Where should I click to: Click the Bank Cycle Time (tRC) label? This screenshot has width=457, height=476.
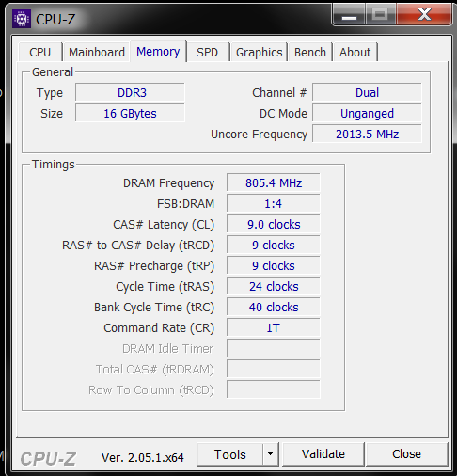pyautogui.click(x=154, y=308)
